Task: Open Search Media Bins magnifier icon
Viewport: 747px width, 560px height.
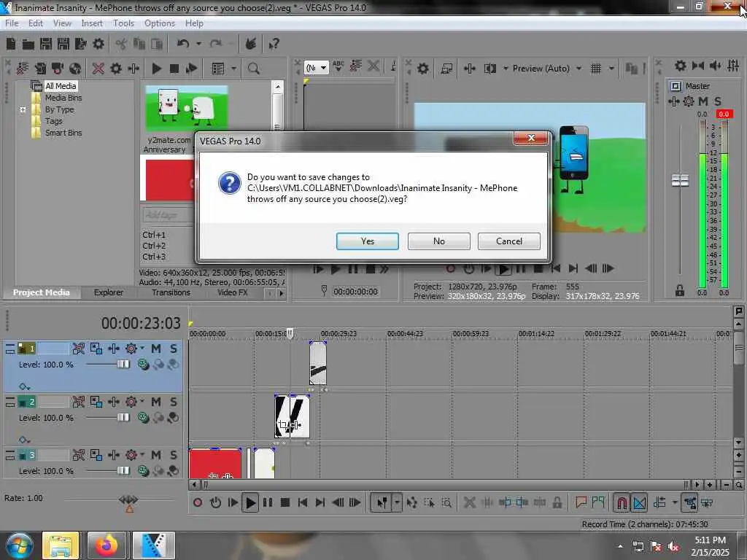Action: 253,69
